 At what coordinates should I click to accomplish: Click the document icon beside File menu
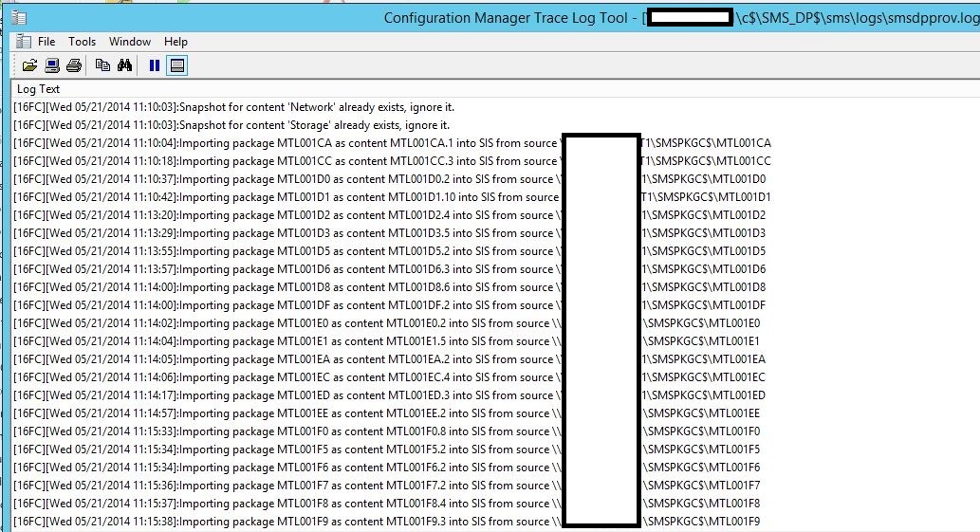click(24, 41)
